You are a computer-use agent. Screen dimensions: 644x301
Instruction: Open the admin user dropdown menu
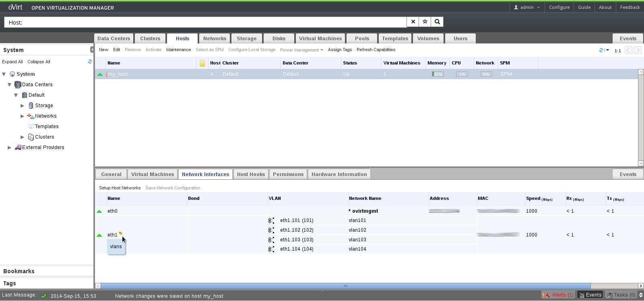pos(527,7)
